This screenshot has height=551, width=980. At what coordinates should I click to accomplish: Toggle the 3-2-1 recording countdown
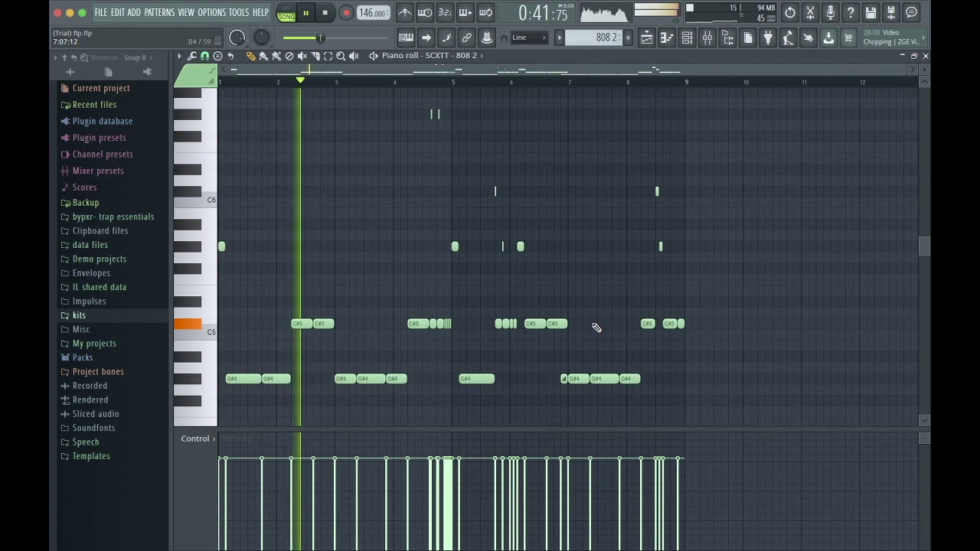445,13
